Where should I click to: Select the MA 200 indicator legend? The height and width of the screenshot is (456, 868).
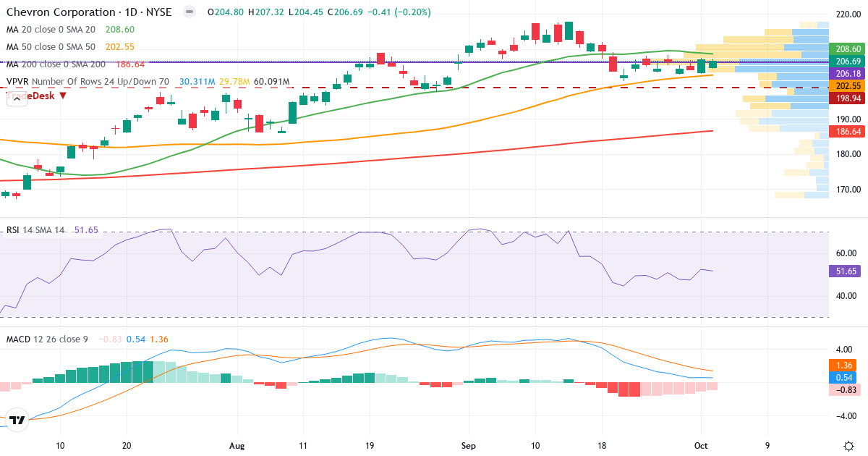pyautogui.click(x=56, y=64)
